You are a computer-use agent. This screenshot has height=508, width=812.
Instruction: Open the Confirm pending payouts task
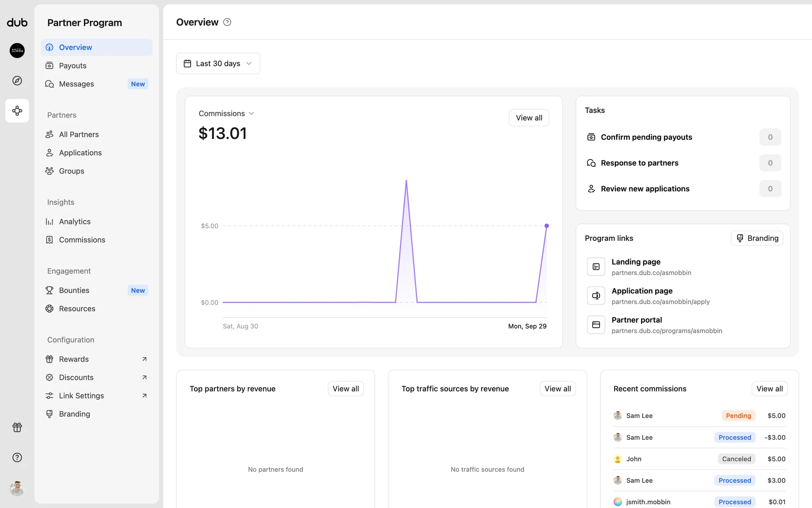pos(646,137)
